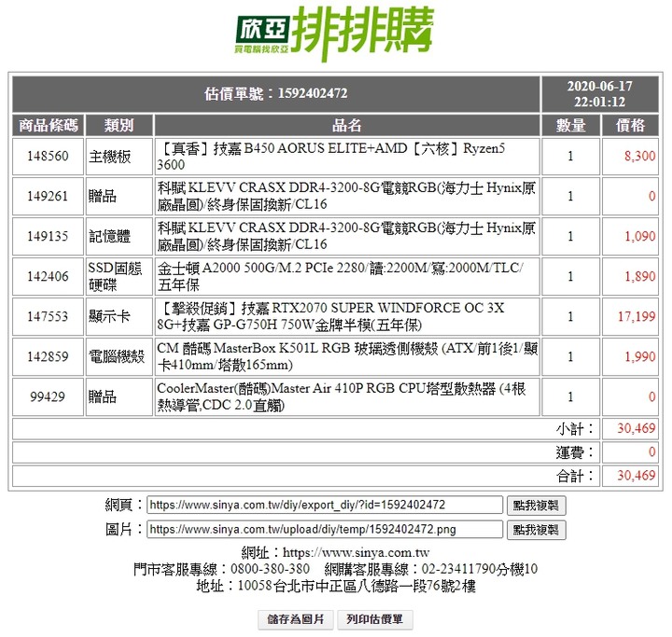Copy the 圖片 image URL
672x637 pixels.
click(x=536, y=530)
